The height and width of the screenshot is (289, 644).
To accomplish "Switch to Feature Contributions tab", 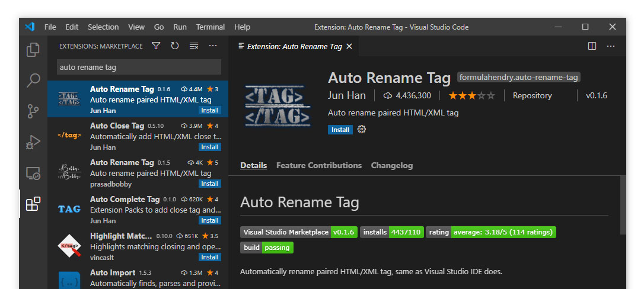I will 319,166.
